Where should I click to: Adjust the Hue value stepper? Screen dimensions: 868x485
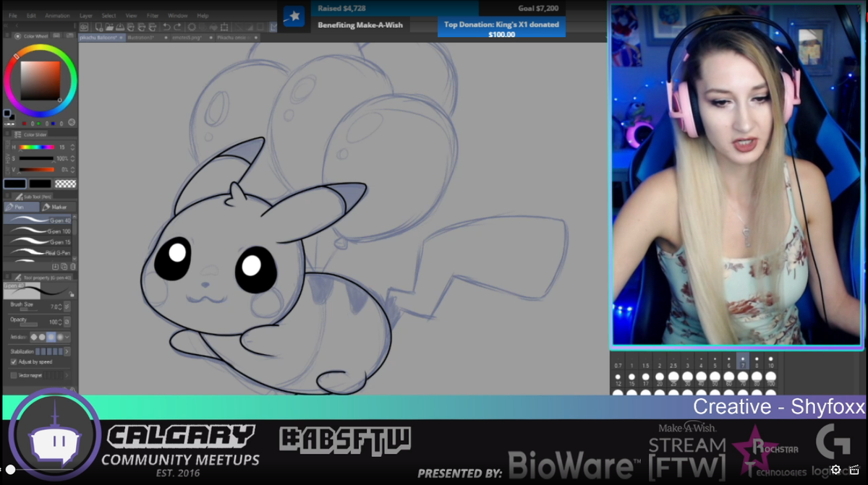point(72,147)
